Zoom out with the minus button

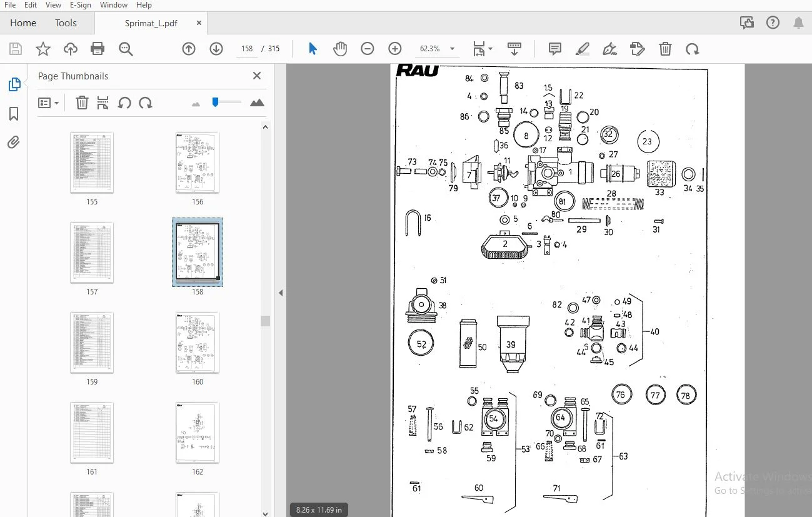click(368, 49)
